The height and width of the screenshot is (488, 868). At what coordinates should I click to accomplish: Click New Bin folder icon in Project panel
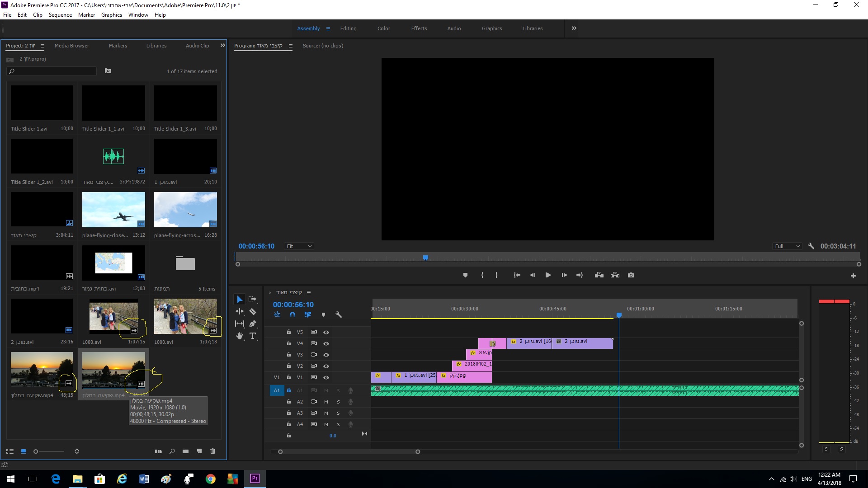tap(185, 451)
